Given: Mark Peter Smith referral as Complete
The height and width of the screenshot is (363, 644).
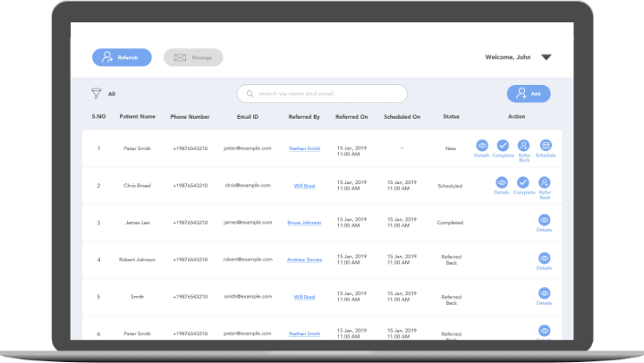Looking at the screenshot, I should (503, 145).
